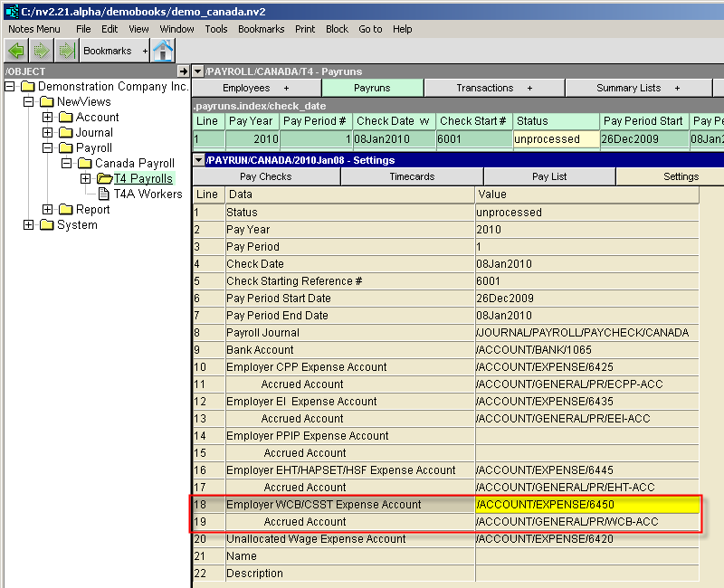Open the Settings window dropdown arrow
724x588 pixels.
(x=198, y=160)
